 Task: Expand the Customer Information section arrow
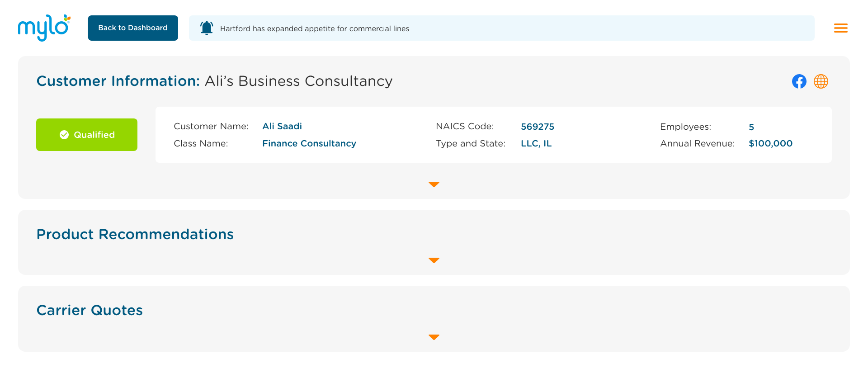point(434,184)
